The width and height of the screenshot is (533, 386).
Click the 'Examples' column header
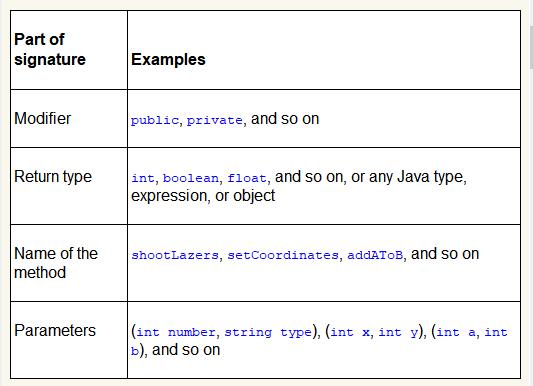pyautogui.click(x=168, y=60)
